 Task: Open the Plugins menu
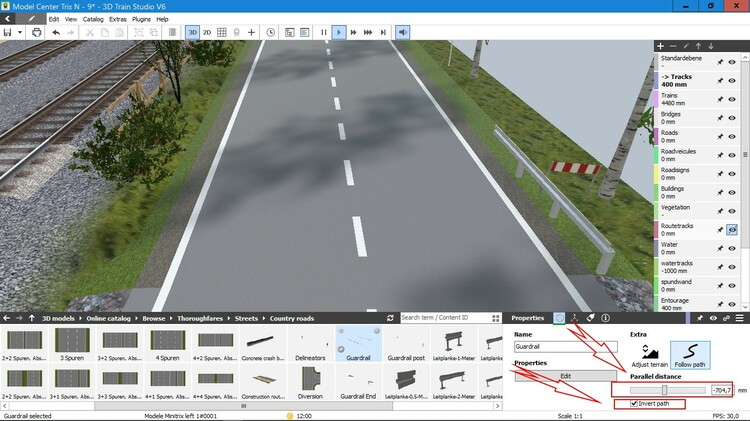point(142,19)
